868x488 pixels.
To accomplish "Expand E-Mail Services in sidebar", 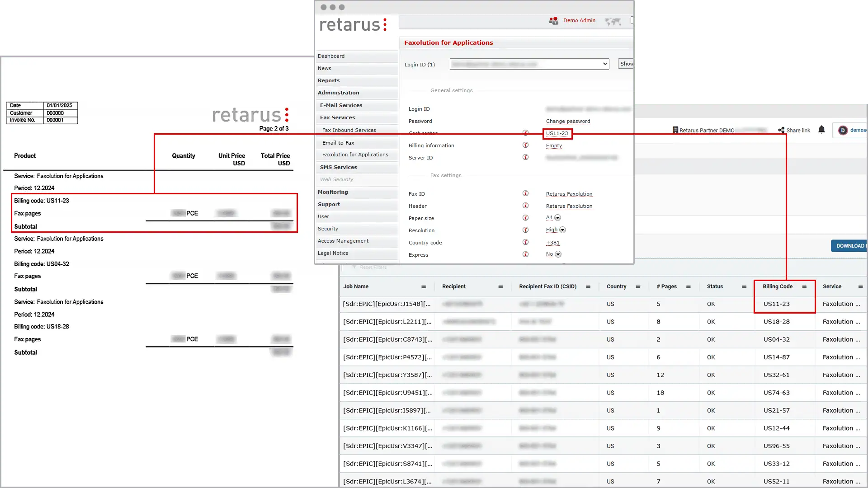I will [x=357, y=105].
